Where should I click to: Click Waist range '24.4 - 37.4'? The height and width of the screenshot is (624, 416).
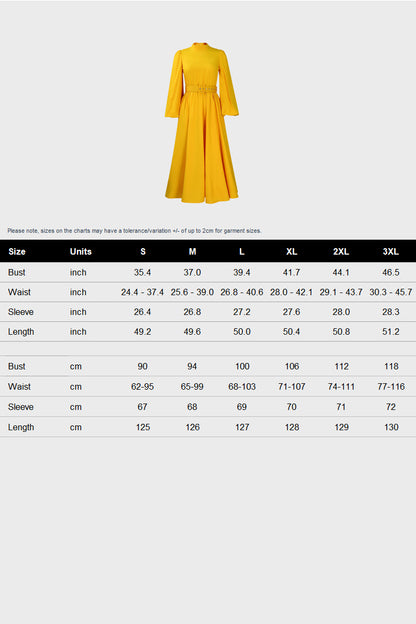[143, 292]
